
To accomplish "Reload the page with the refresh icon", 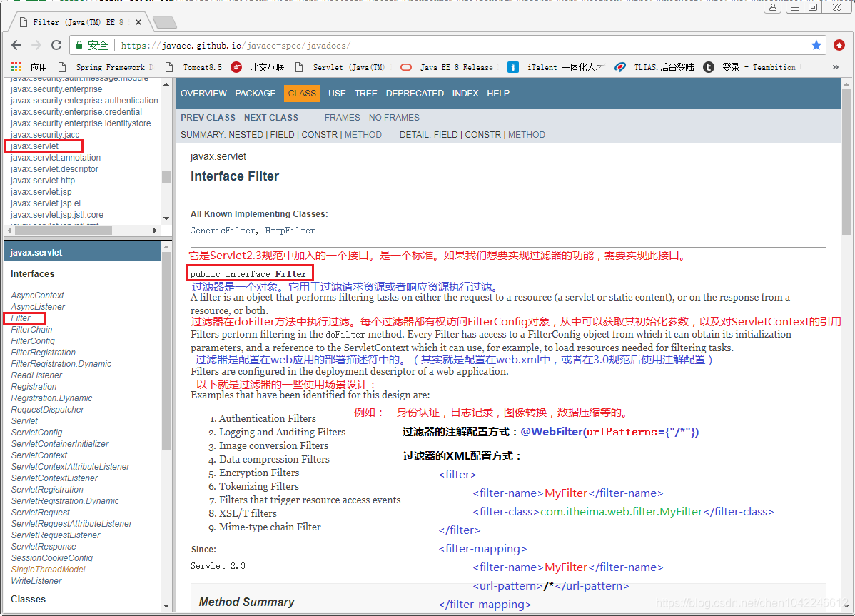I will [x=56, y=45].
